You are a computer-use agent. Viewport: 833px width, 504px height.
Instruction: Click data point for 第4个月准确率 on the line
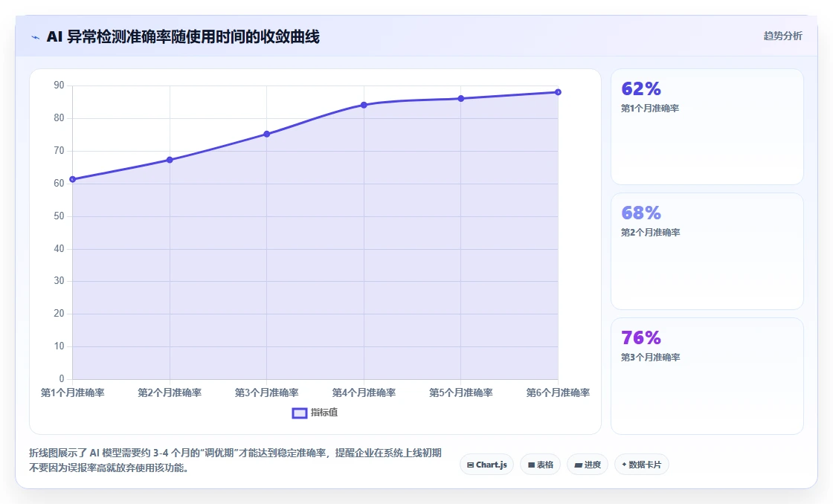[364, 105]
